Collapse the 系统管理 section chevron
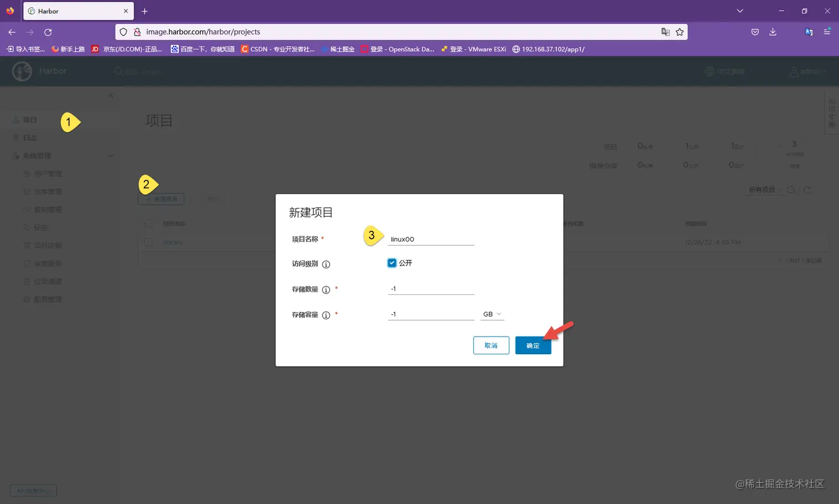The image size is (839, 504). (111, 156)
